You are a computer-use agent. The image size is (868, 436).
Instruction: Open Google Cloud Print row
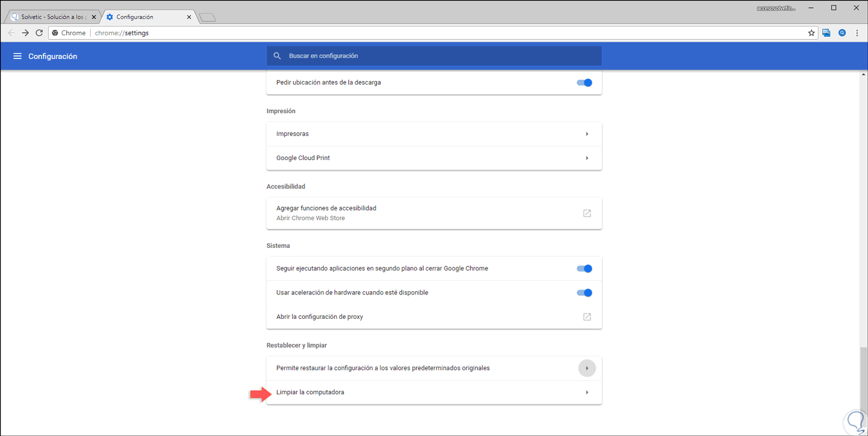434,158
